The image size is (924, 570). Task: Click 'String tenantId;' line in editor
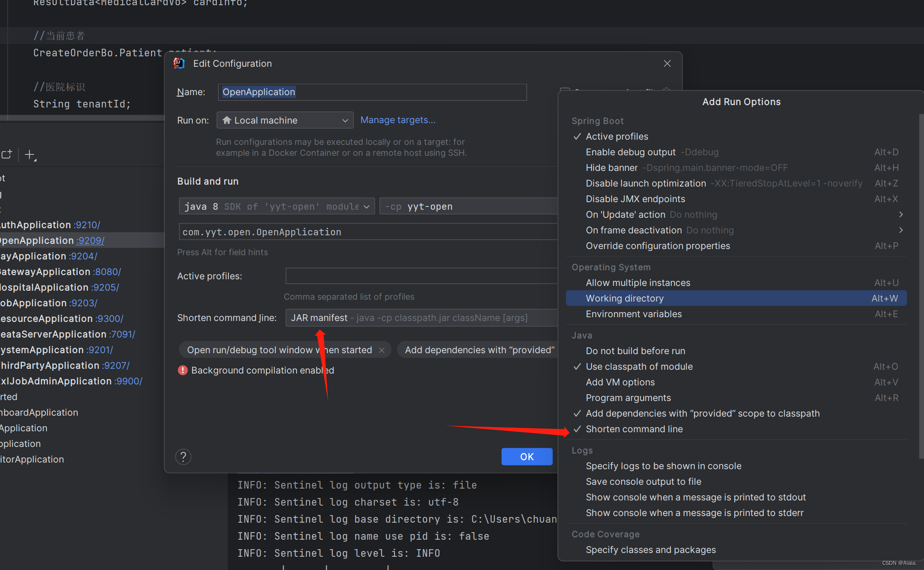tap(82, 104)
